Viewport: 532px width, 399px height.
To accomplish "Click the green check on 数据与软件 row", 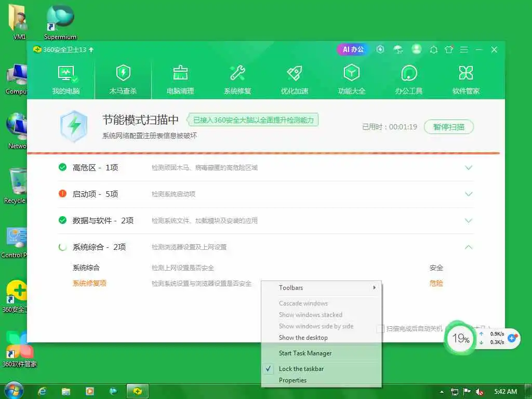I will click(62, 220).
